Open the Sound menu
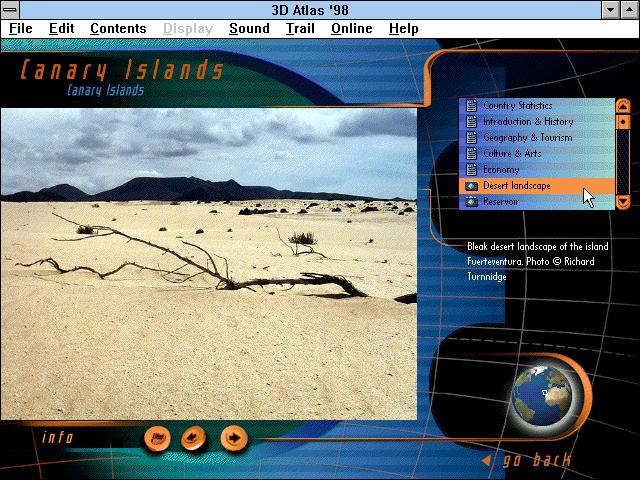 pyautogui.click(x=249, y=29)
